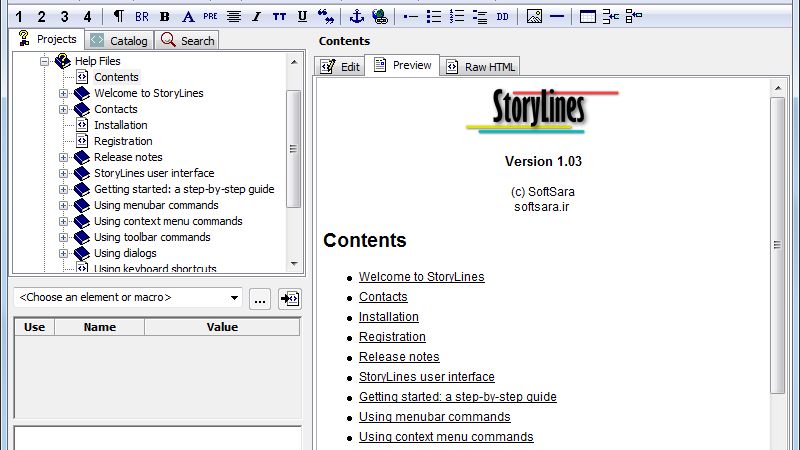Apply PRE preformatted text
Viewport: 800px width, 450px height.
coord(210,16)
